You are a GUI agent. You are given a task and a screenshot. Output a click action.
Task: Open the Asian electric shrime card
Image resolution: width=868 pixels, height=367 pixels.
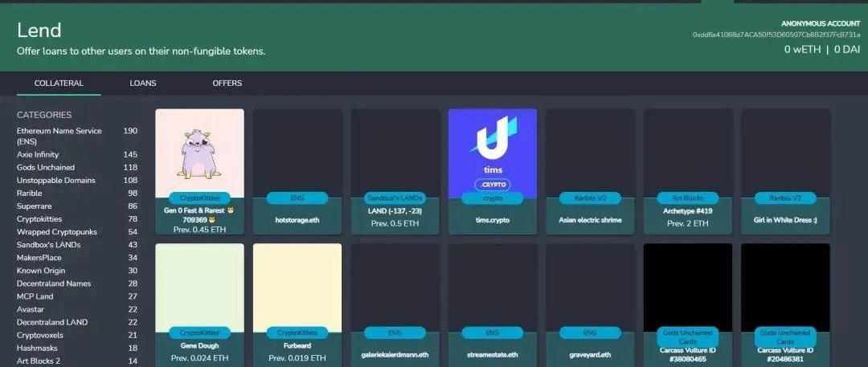(x=590, y=172)
